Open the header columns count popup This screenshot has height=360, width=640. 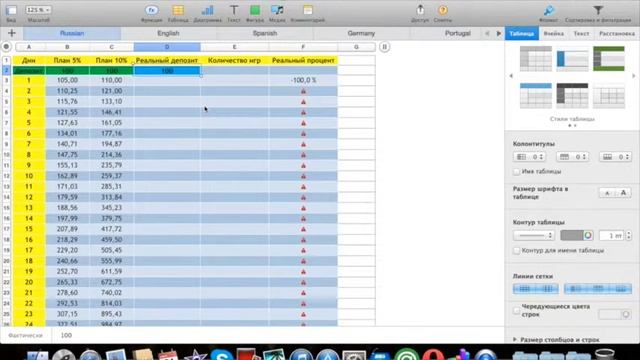coord(529,157)
